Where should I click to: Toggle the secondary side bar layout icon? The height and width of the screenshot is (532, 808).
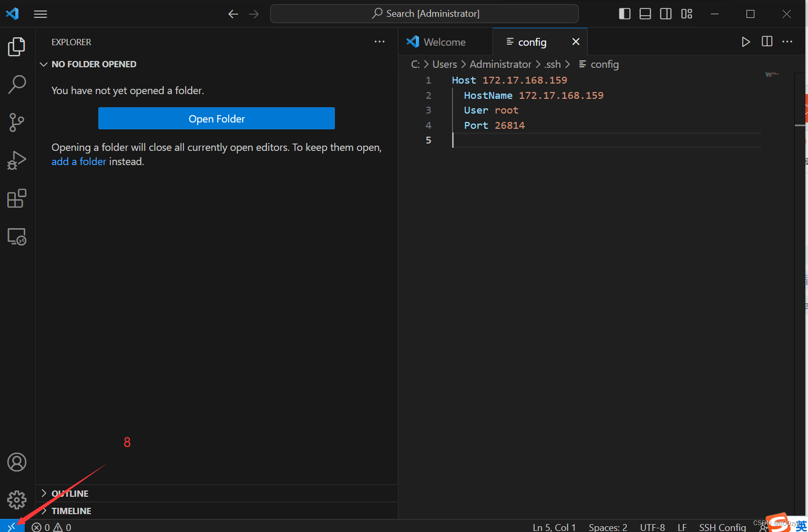[x=666, y=14]
